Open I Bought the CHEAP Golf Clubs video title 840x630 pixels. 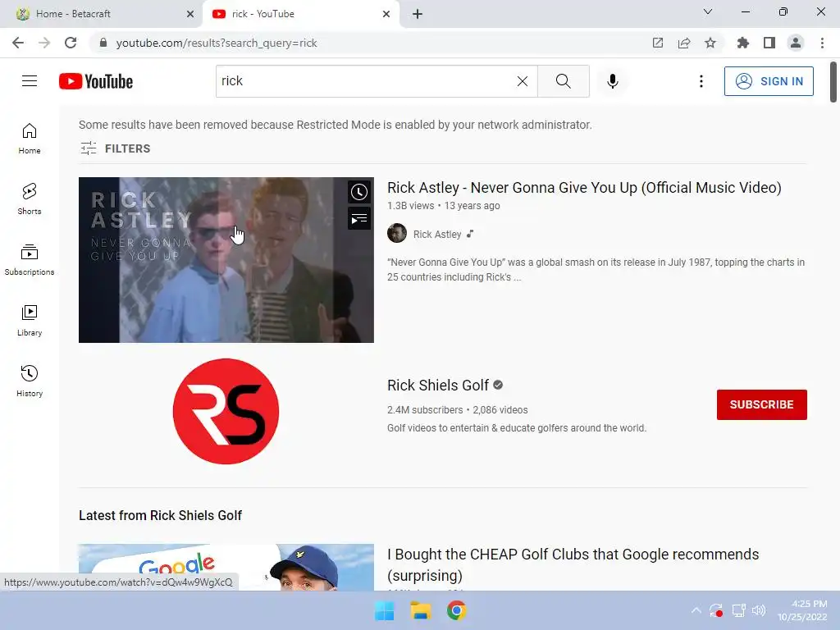pyautogui.click(x=573, y=564)
